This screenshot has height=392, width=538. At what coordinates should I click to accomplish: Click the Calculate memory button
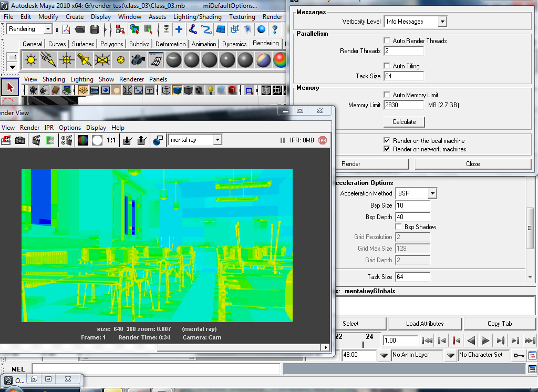point(404,122)
